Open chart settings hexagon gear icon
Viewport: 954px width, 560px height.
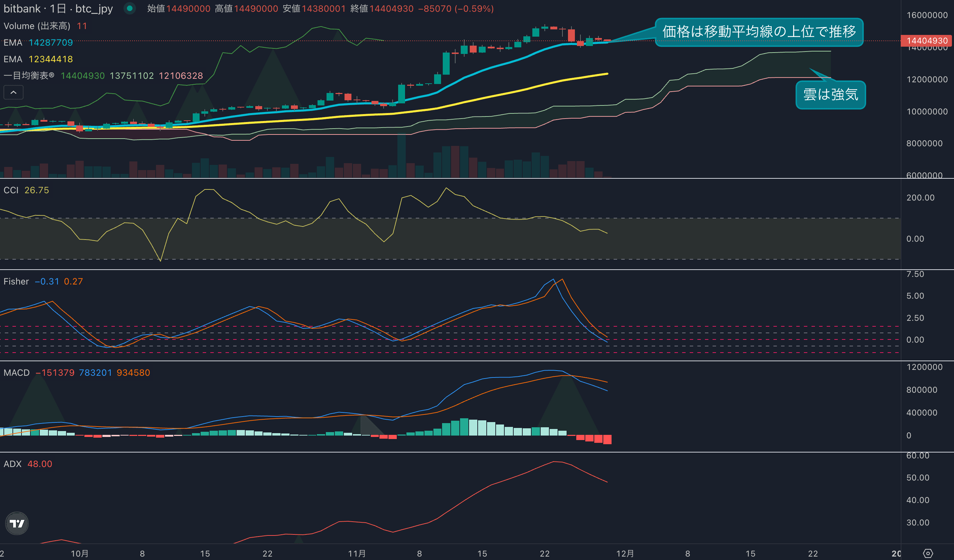pos(927,553)
